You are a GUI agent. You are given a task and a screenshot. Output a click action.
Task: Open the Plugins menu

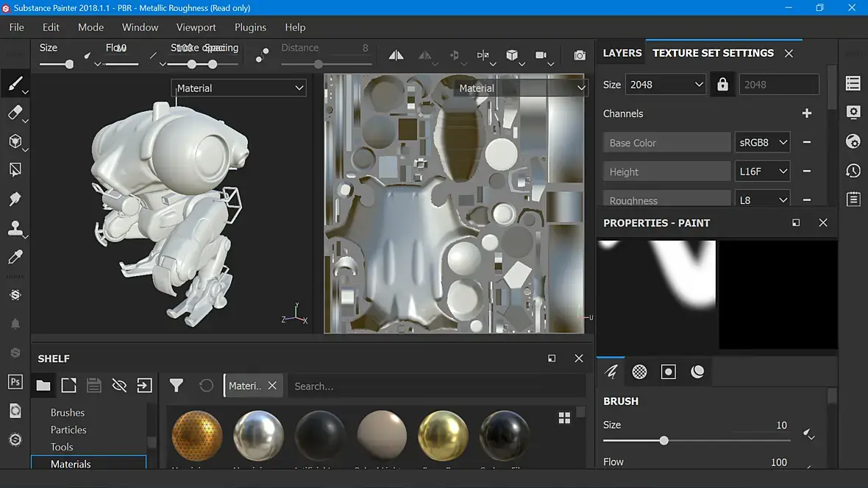[250, 27]
